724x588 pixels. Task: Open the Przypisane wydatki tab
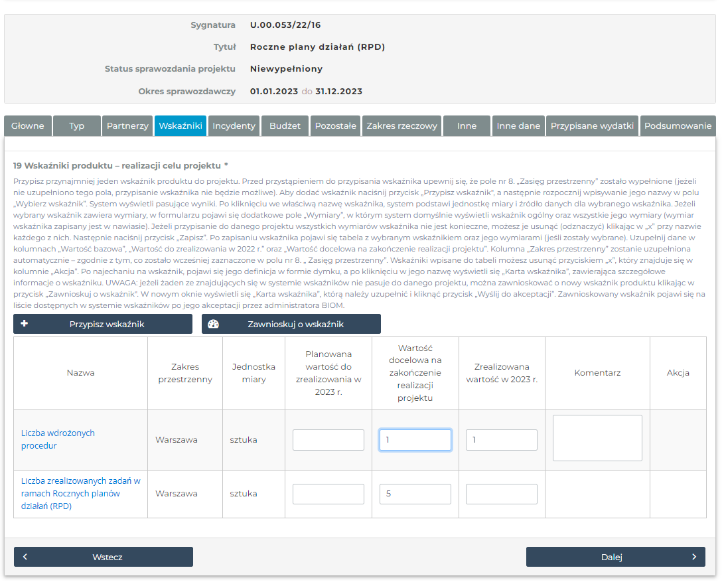pos(592,125)
